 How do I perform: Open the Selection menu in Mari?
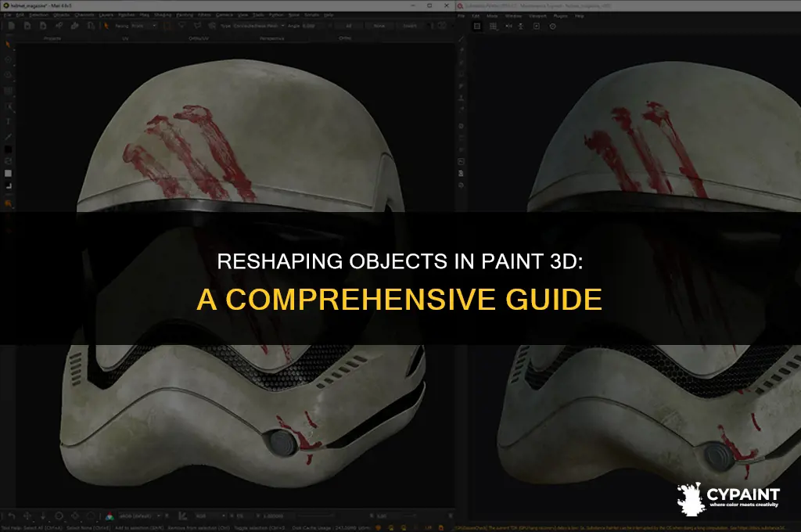39,16
